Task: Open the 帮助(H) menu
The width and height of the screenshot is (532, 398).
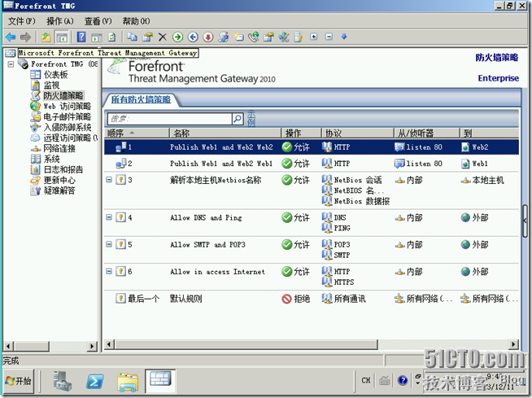Action: point(136,21)
